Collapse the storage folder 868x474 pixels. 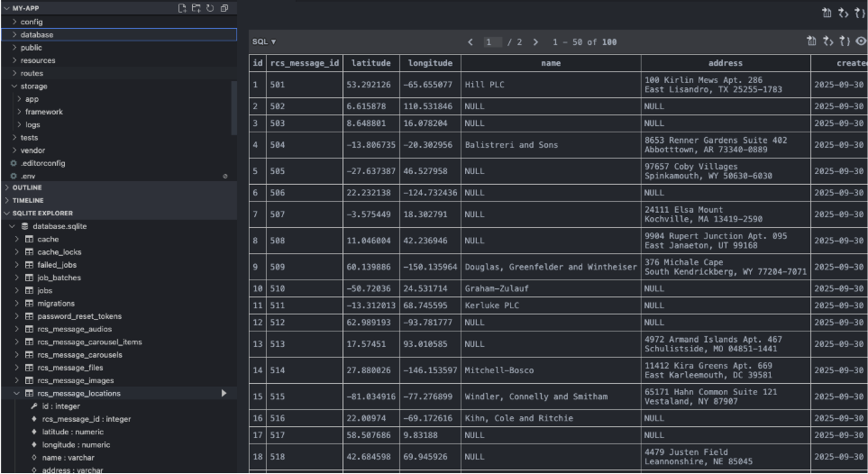(15, 87)
